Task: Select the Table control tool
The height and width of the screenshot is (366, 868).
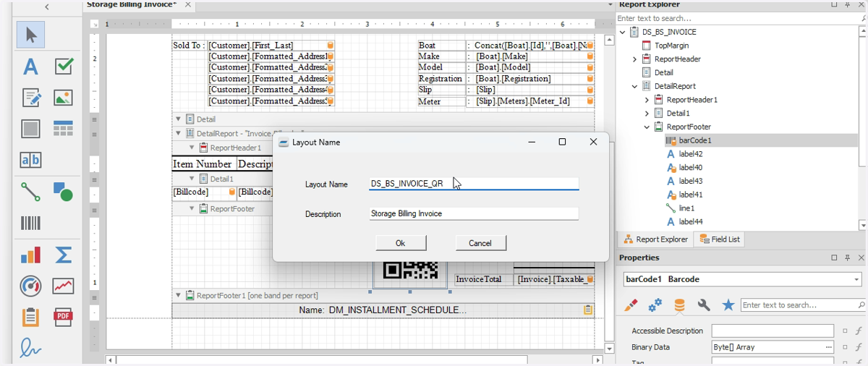Action: coord(64,129)
